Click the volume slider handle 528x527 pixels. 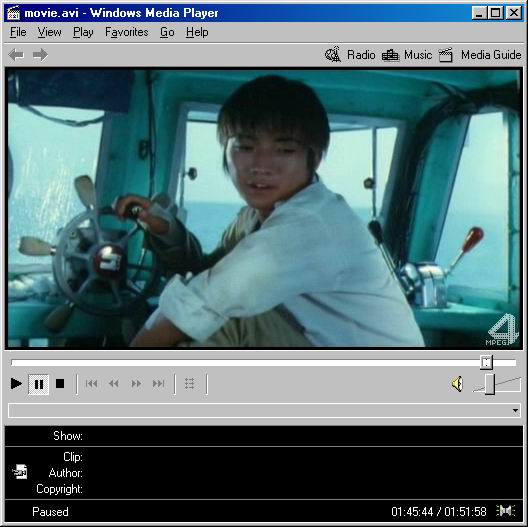click(490, 384)
